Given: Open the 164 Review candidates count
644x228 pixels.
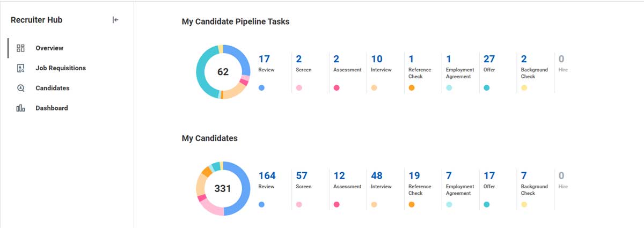Looking at the screenshot, I should (x=267, y=175).
